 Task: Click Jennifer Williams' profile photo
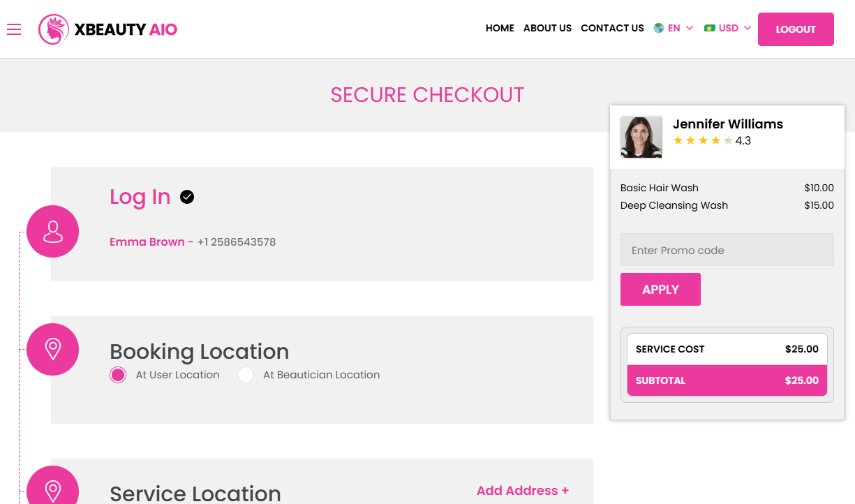(641, 138)
